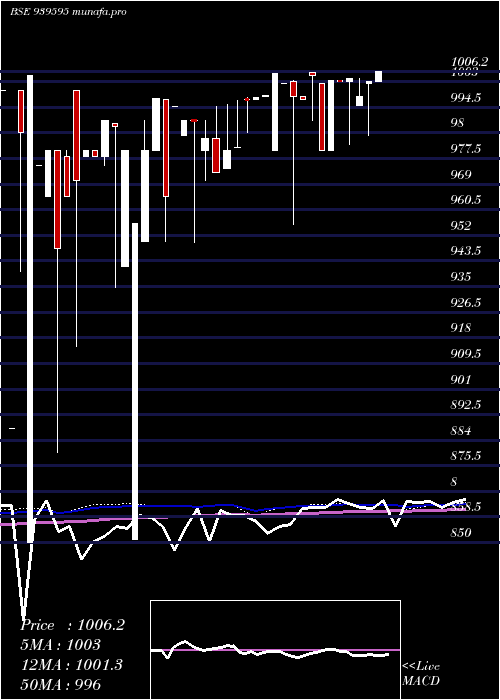Viewport: 500px width, 700px height.
Task: Click the '12MA : 1001.3' readout
Action: pyautogui.click(x=71, y=665)
